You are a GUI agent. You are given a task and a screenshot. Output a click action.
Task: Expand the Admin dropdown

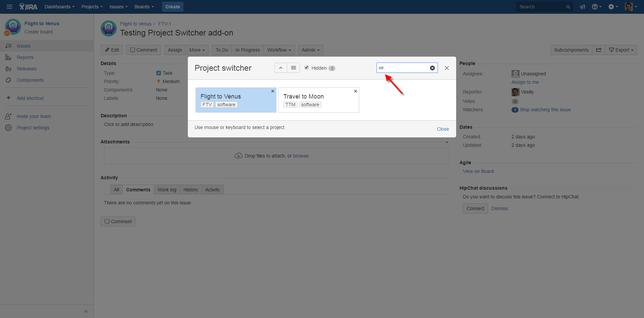pos(311,50)
